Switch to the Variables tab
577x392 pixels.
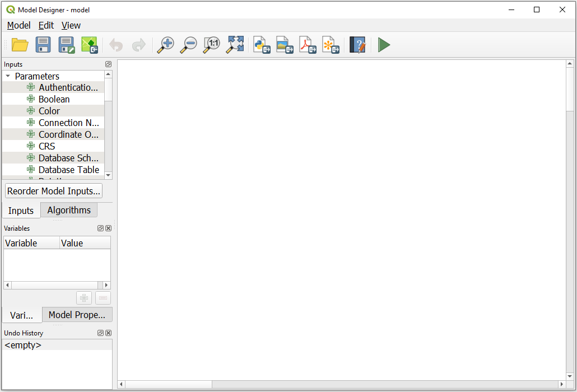point(21,315)
